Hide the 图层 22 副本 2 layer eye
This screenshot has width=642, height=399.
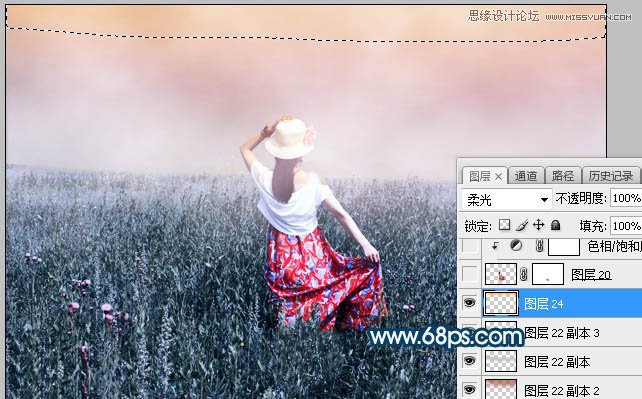click(470, 389)
